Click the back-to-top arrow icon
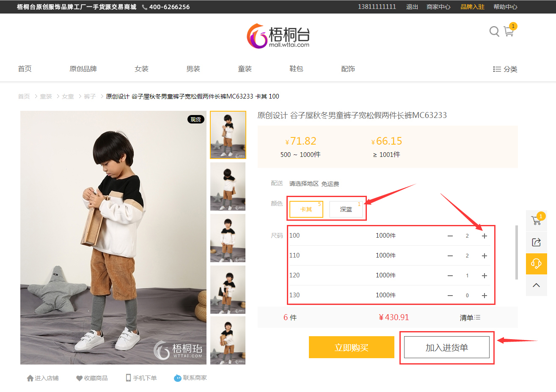Screen dimensions: 556x392 [x=536, y=285]
